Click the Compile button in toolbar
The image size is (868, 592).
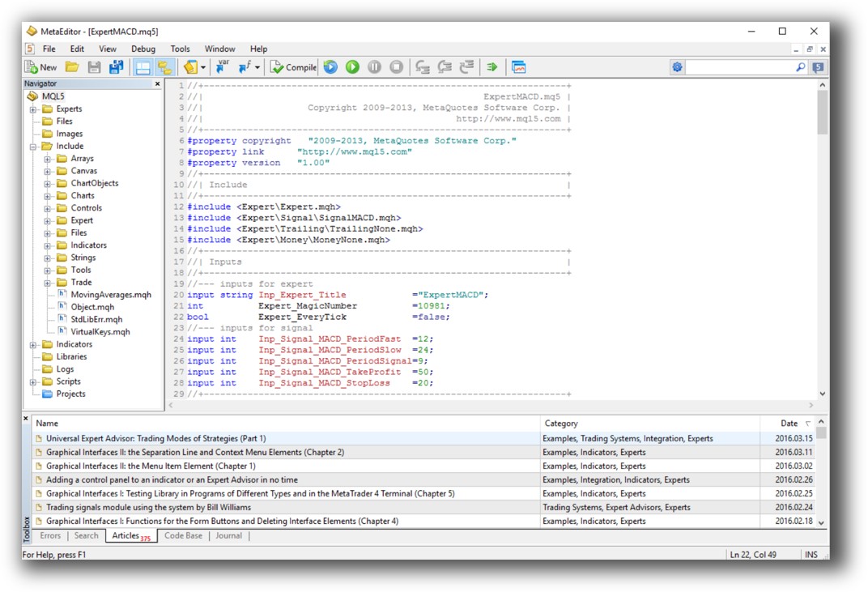pyautogui.click(x=293, y=67)
